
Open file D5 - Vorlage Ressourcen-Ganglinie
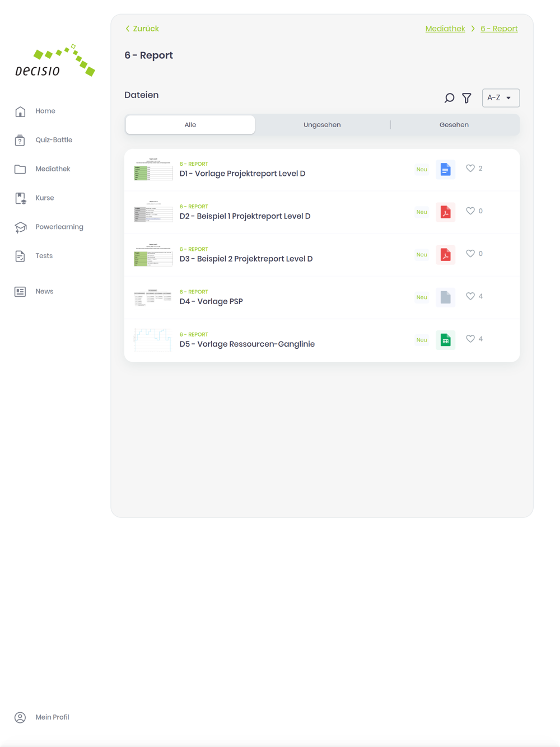(247, 344)
